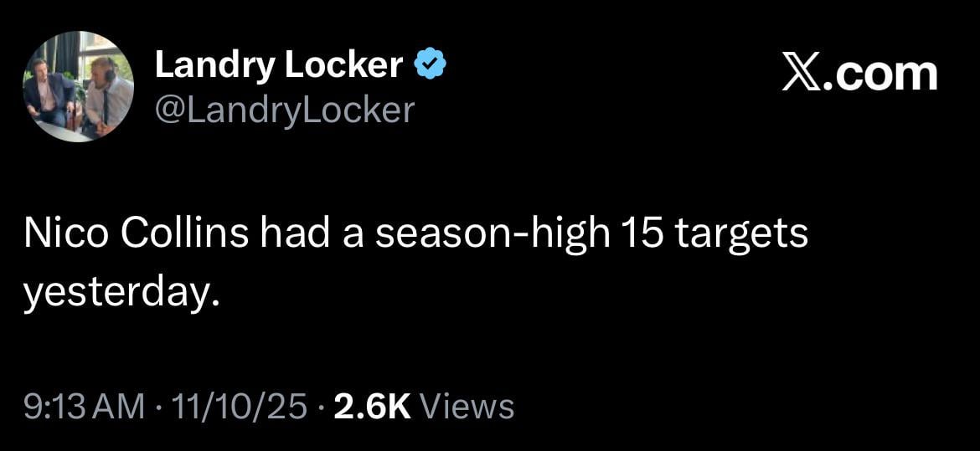Open the 9:13 AM timestamp

(x=84, y=407)
